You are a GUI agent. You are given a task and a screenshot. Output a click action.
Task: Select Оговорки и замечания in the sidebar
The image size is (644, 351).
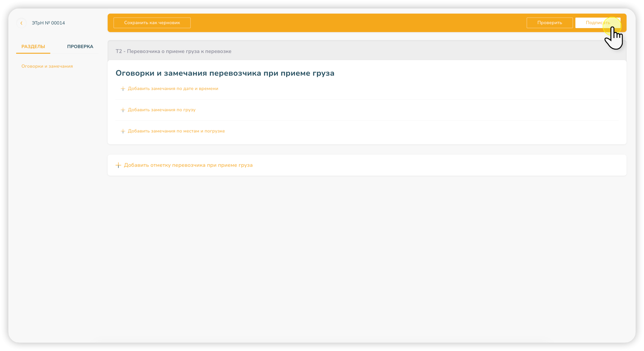tap(47, 66)
